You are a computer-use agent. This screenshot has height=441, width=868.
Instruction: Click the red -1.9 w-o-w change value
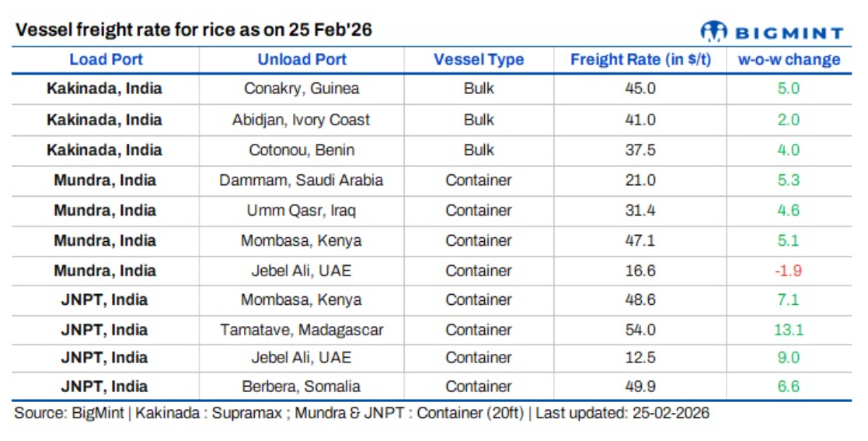[788, 271]
